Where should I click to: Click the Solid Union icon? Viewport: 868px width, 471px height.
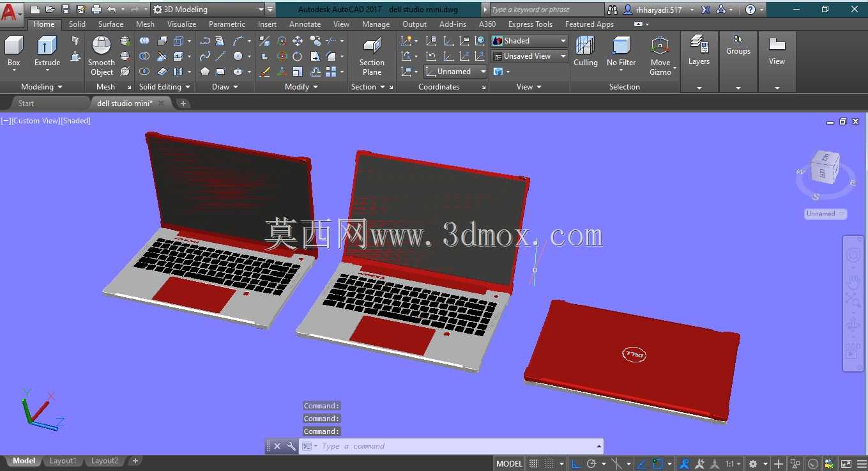145,41
